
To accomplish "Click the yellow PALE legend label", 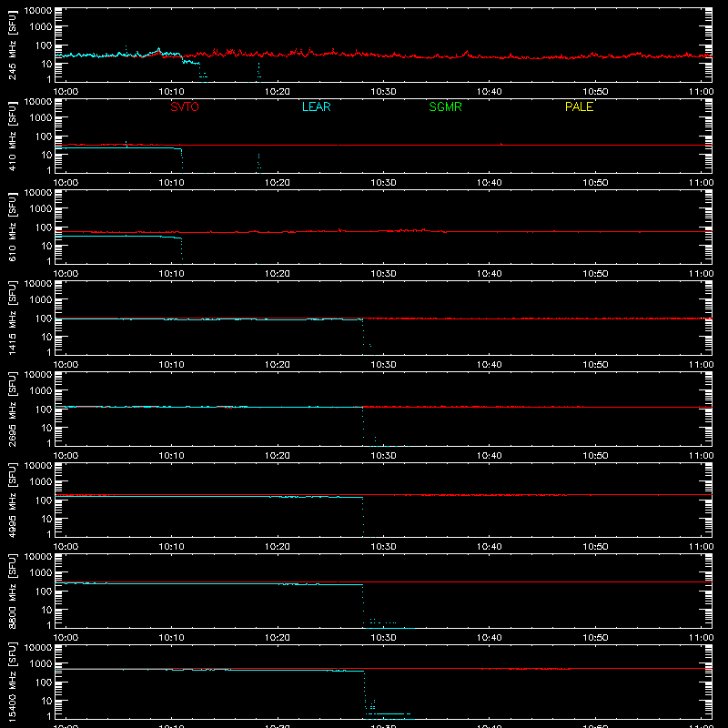I will coord(579,106).
